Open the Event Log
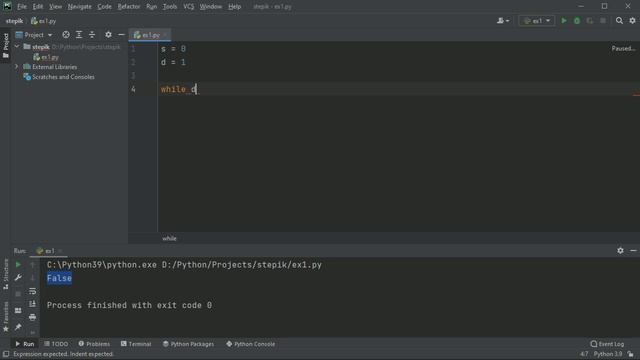640x360 pixels. click(607, 344)
